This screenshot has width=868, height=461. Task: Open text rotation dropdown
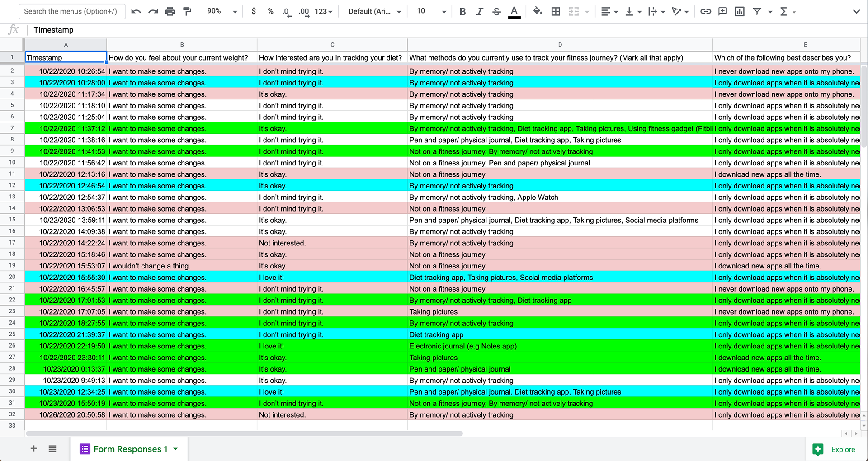click(680, 12)
